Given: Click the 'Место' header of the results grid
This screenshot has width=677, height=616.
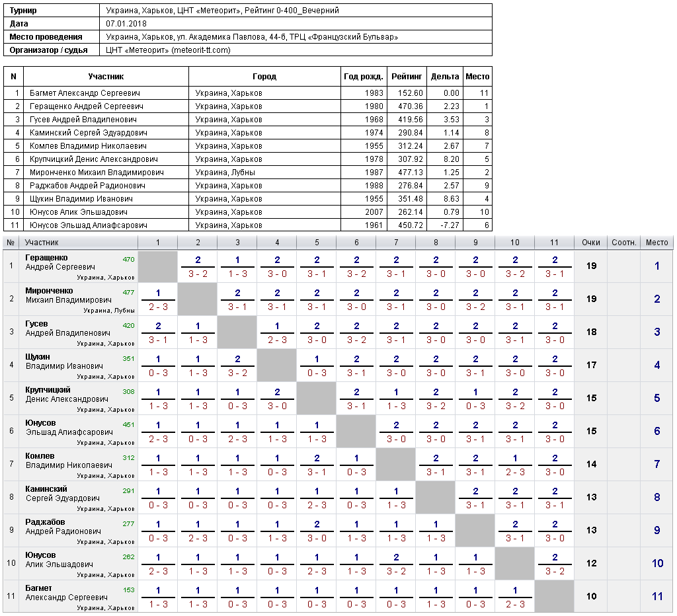Looking at the screenshot, I should tap(657, 243).
